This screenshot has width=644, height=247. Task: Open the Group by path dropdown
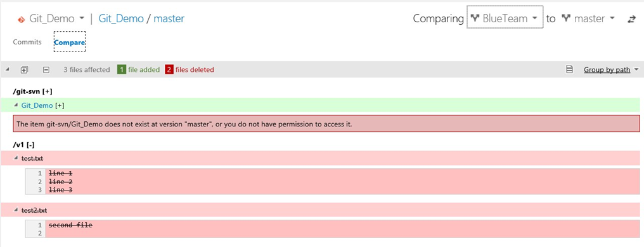[x=612, y=70]
